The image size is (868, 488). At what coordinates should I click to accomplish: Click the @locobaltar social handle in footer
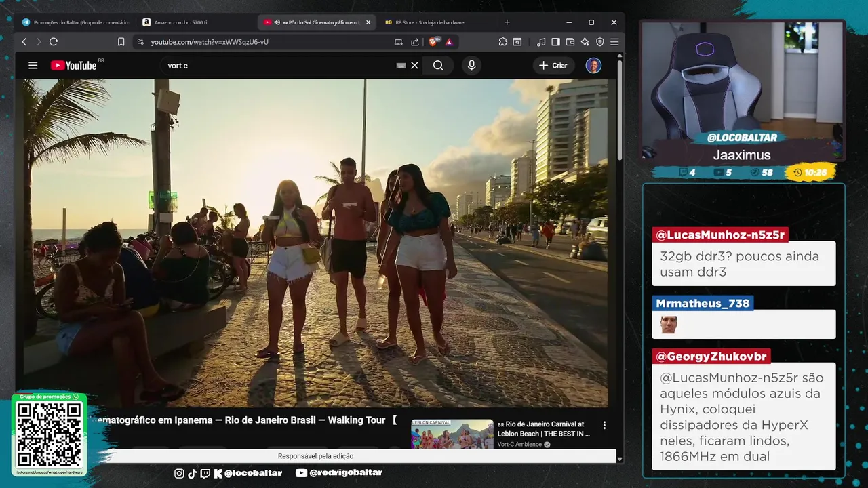coord(253,473)
